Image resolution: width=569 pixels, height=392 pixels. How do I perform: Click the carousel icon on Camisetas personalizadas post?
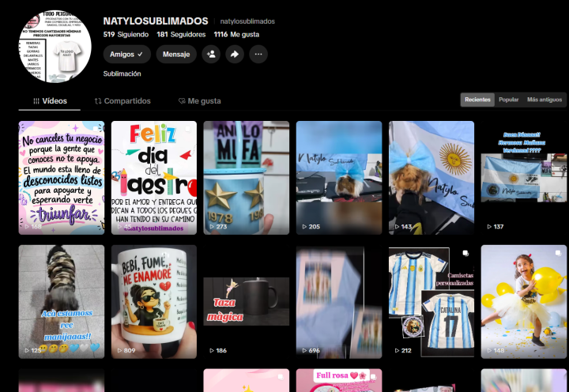pos(465,253)
